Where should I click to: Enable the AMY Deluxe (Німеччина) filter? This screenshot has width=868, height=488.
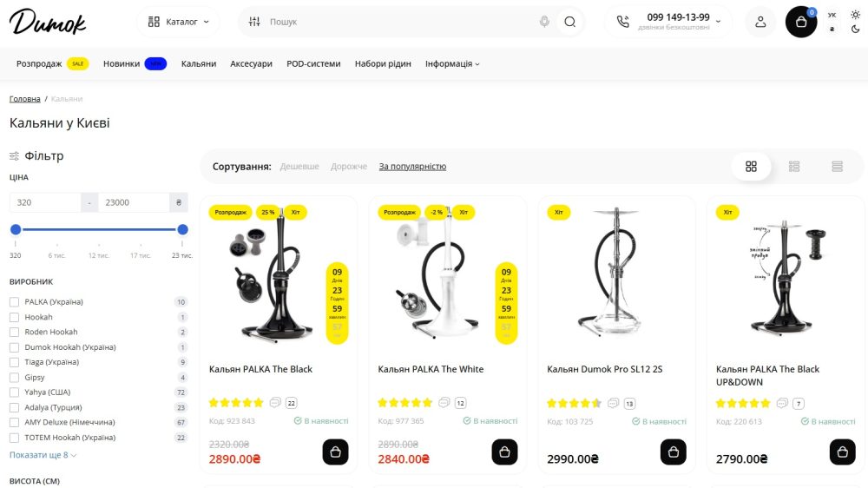coord(15,422)
